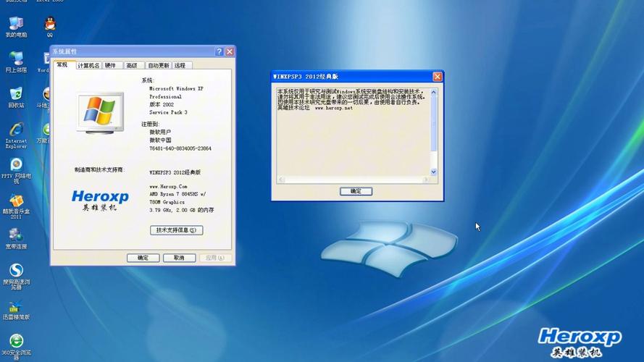Click the help question mark in 系统属性
Viewport: 644px width, 362px height.
(x=219, y=52)
